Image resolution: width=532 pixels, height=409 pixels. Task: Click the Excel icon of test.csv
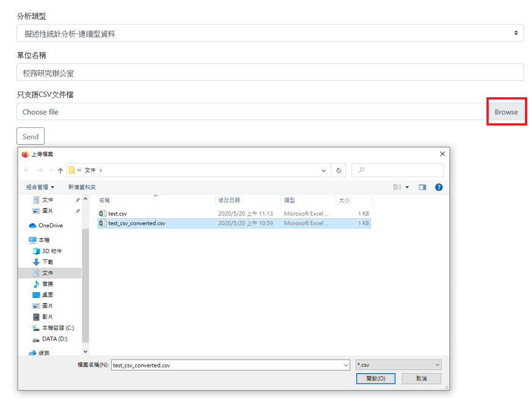103,213
